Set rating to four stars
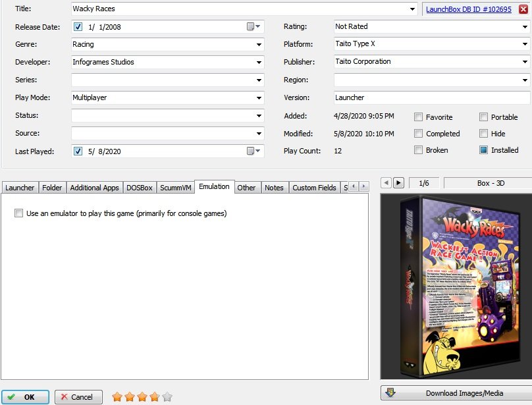Viewport: 532px width, 405px height. click(155, 396)
